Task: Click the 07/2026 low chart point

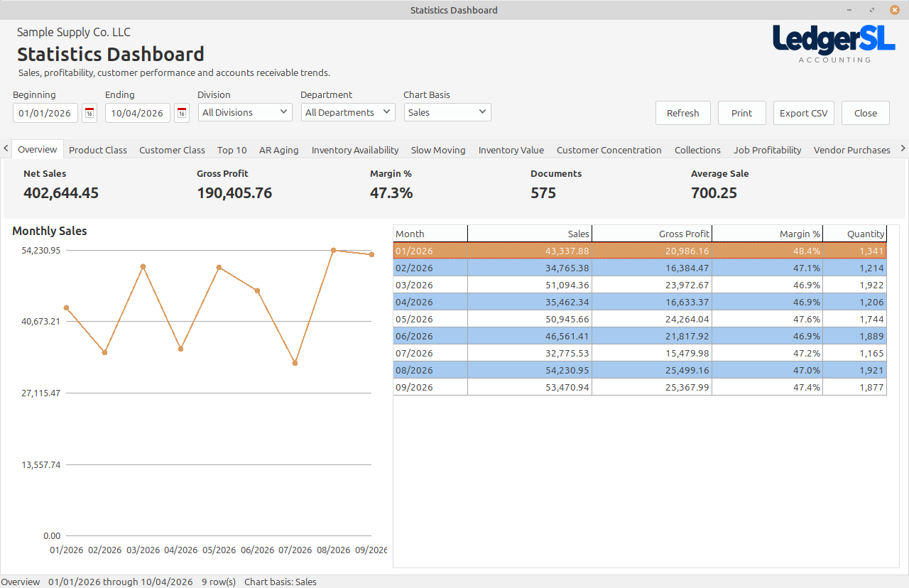Action: click(295, 363)
